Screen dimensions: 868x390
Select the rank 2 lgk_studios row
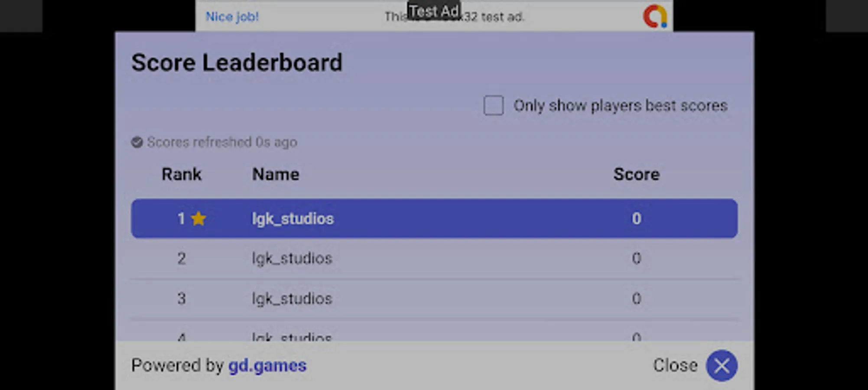pos(434,259)
